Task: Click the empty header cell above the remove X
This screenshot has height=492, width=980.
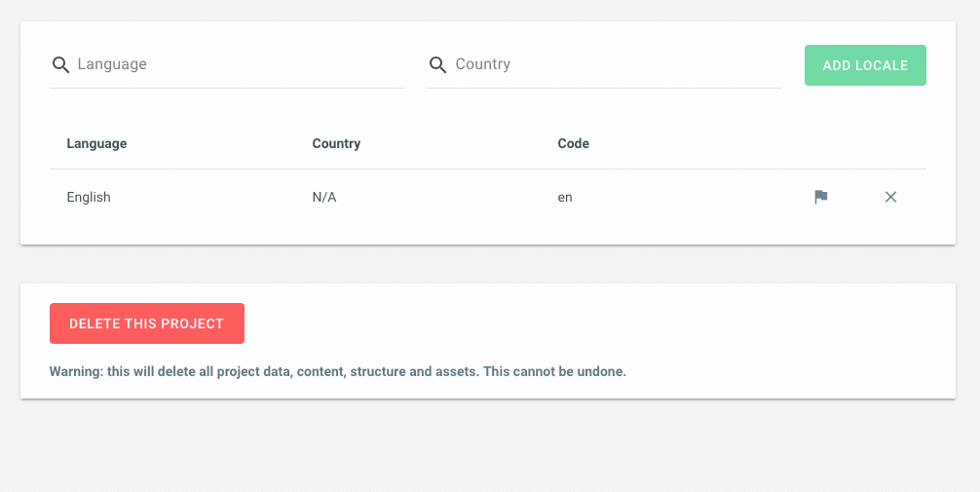Action: point(890,143)
